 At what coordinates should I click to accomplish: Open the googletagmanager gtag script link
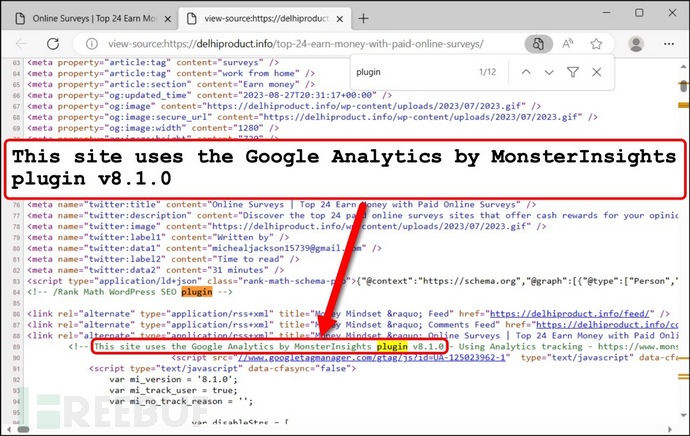pyautogui.click(x=371, y=357)
